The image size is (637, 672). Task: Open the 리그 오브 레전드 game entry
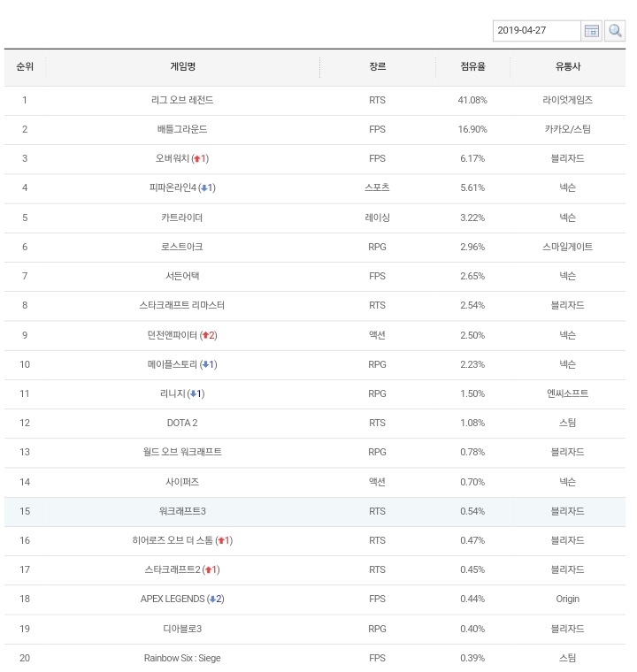pyautogui.click(x=182, y=100)
